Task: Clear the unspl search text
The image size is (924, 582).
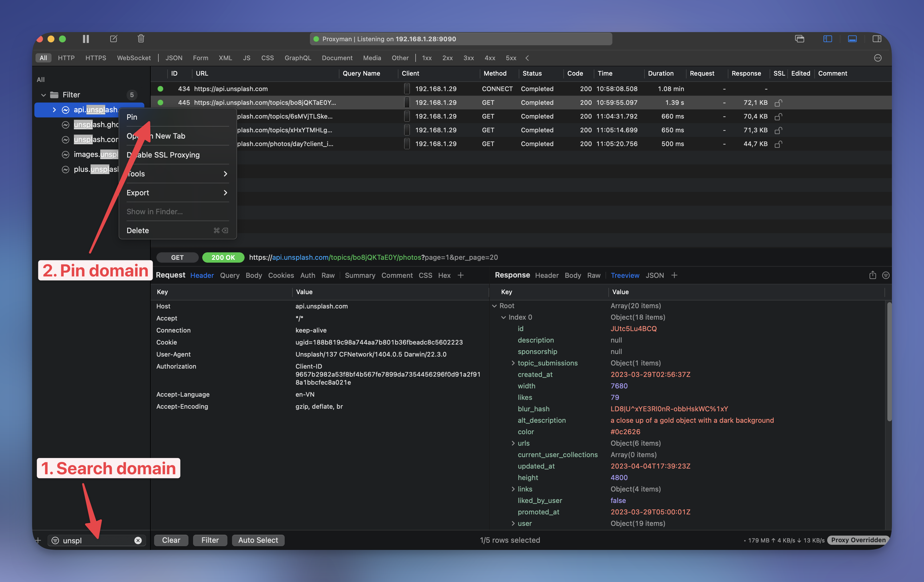Action: coord(138,540)
